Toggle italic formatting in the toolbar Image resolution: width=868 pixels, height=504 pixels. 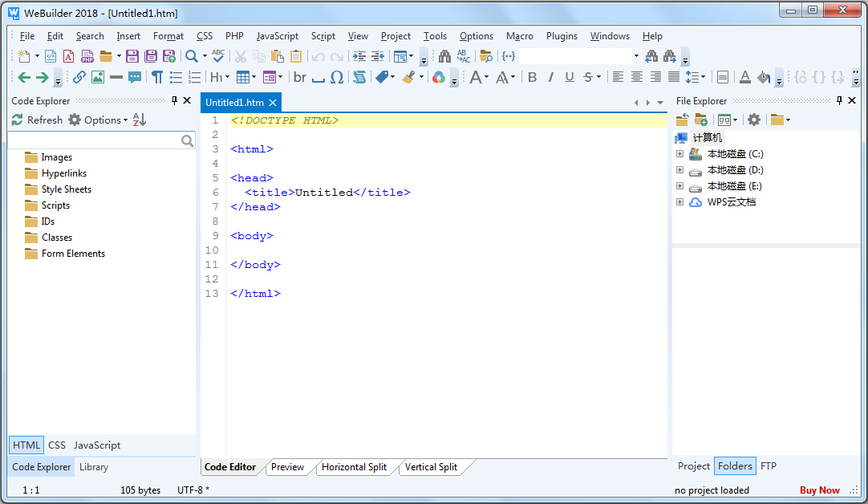pos(551,77)
